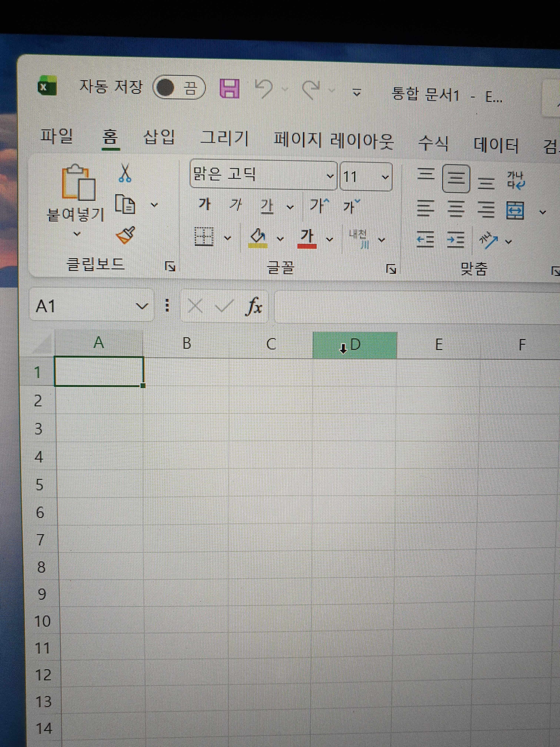Viewport: 560px width, 747px height.
Task: Toggle the Middle Align button
Action: click(456, 179)
